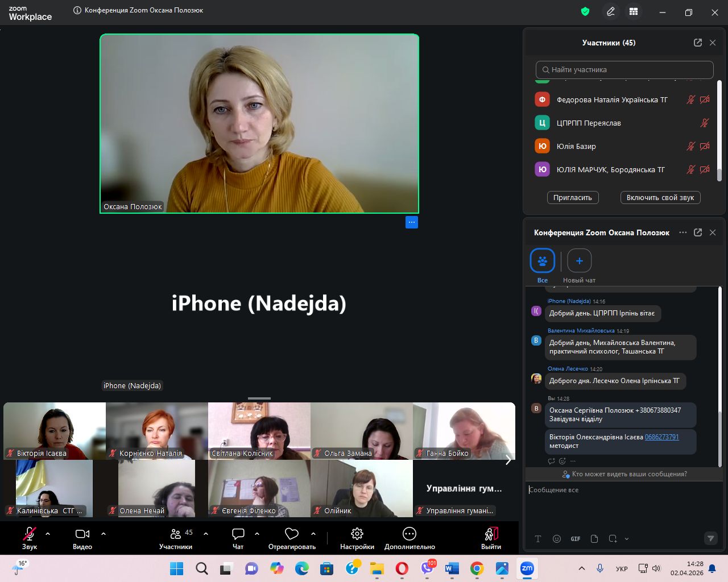Click the annotation pencil icon in title bar
728x582 pixels.
tap(611, 11)
